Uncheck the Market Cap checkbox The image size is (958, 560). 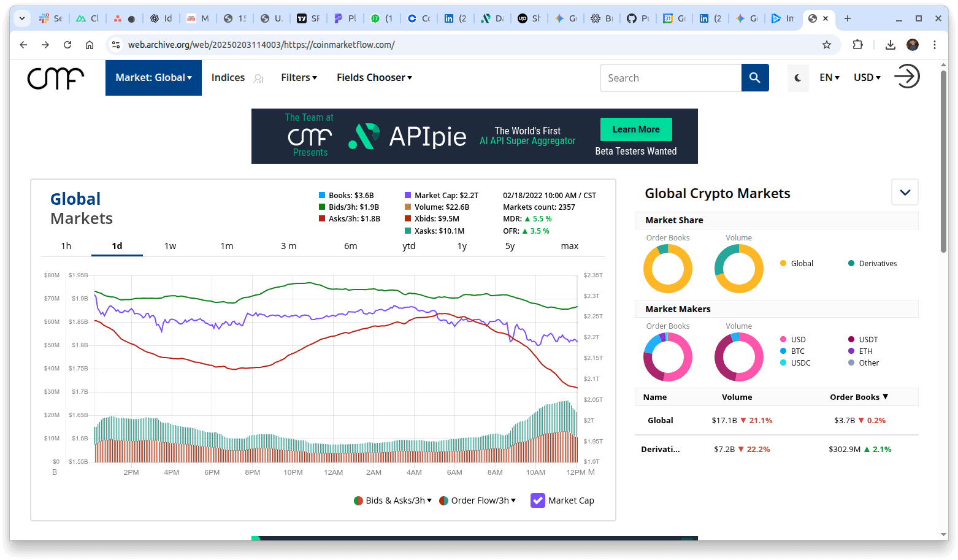point(538,500)
